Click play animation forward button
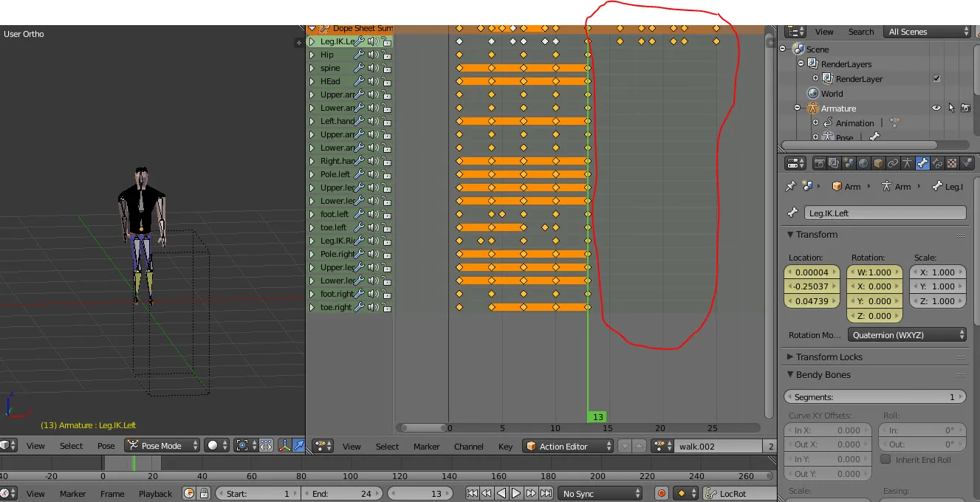The image size is (980, 502). click(x=516, y=494)
